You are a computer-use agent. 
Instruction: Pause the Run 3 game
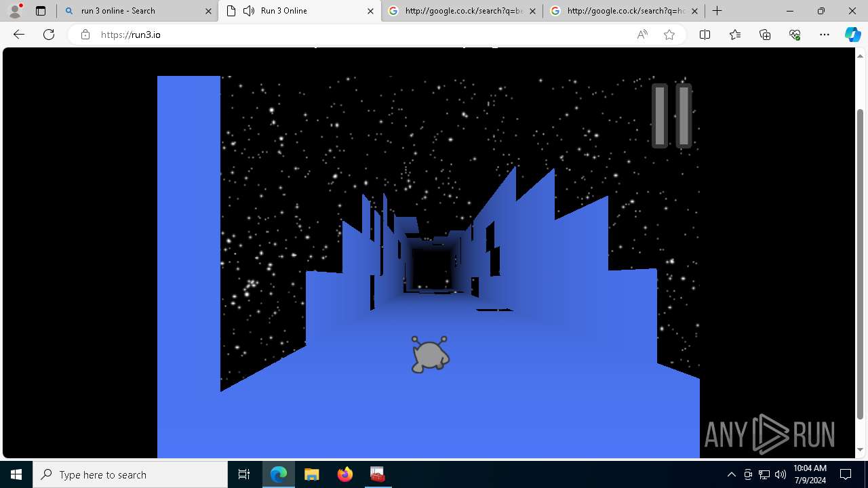(671, 115)
